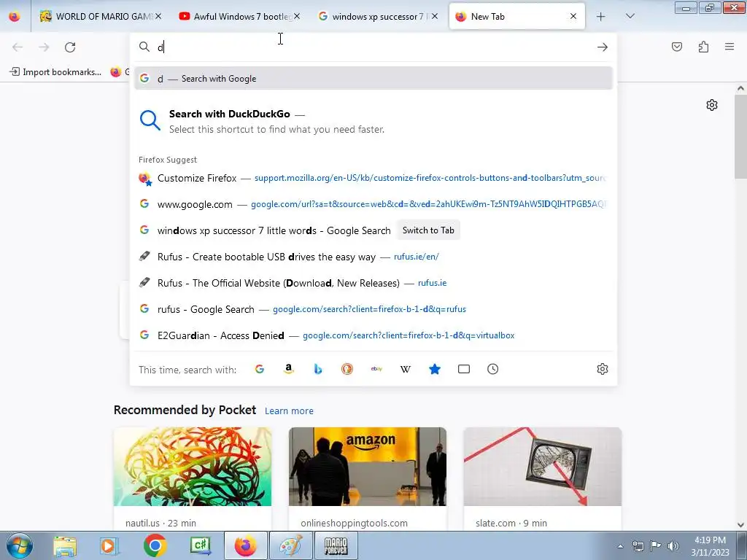Open the slate.com broken TV article thumbnail
Image resolution: width=747 pixels, height=560 pixels.
pyautogui.click(x=543, y=467)
